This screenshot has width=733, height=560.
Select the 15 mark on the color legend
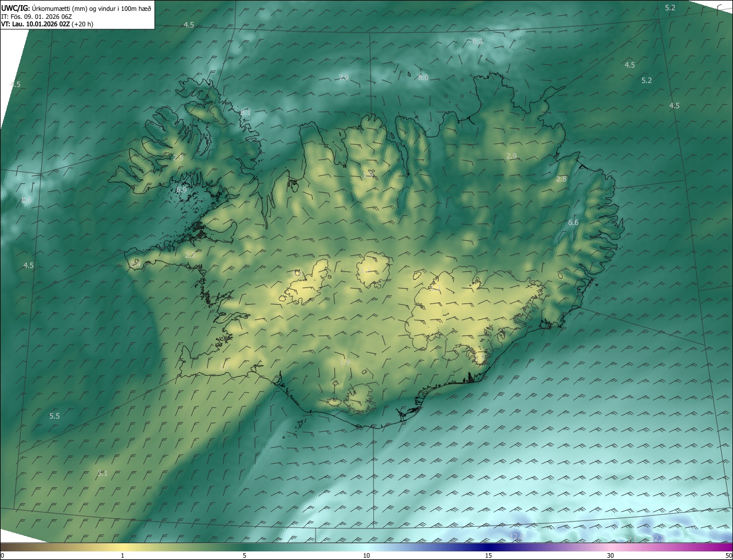(x=488, y=555)
